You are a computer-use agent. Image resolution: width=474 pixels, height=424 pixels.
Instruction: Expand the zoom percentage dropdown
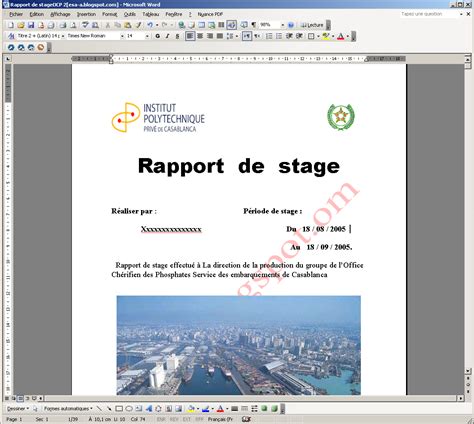pyautogui.click(x=283, y=25)
